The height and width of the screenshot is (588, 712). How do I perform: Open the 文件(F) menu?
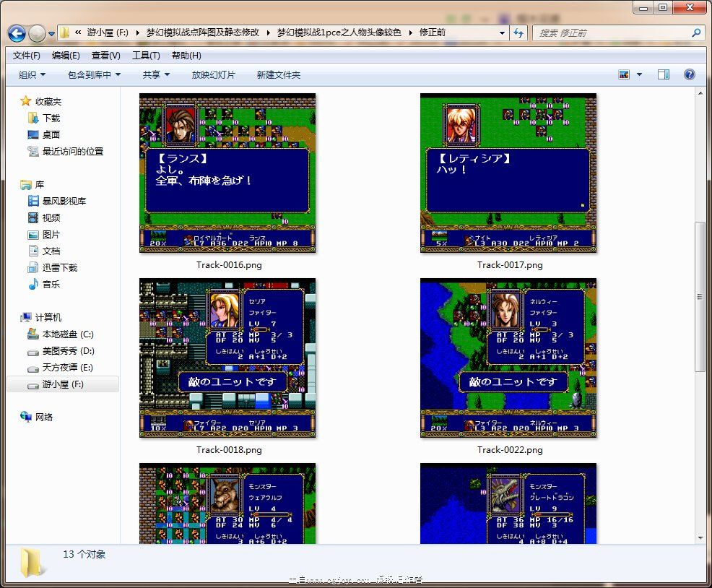pyautogui.click(x=26, y=56)
